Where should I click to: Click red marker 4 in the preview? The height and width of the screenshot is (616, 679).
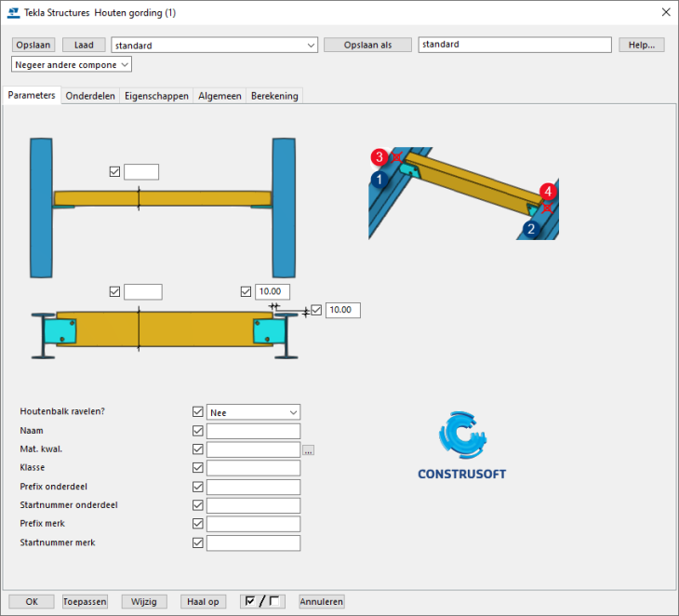[548, 191]
